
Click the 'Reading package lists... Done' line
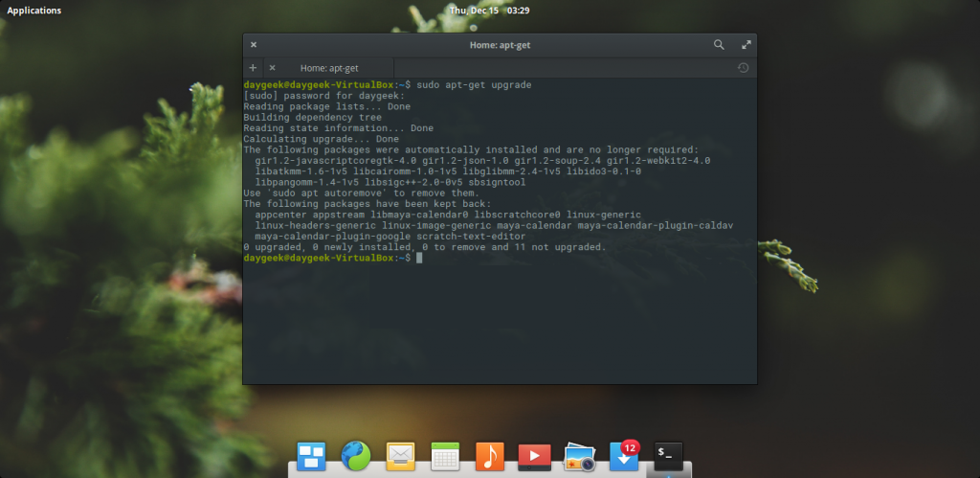coord(327,106)
